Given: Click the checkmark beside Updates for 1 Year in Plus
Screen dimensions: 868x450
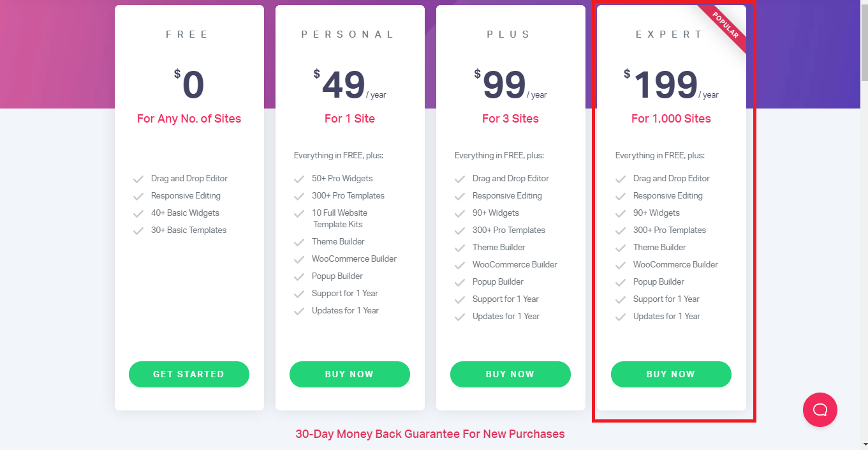Looking at the screenshot, I should tap(460, 316).
